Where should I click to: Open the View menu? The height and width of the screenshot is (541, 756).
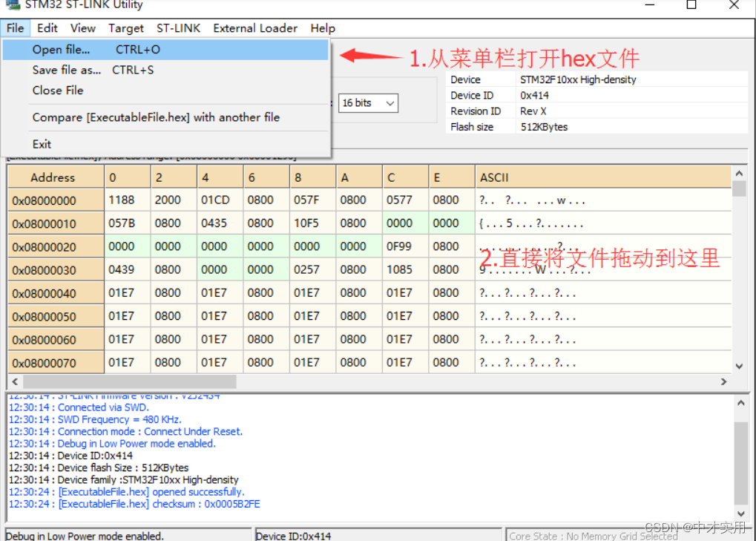tap(83, 28)
